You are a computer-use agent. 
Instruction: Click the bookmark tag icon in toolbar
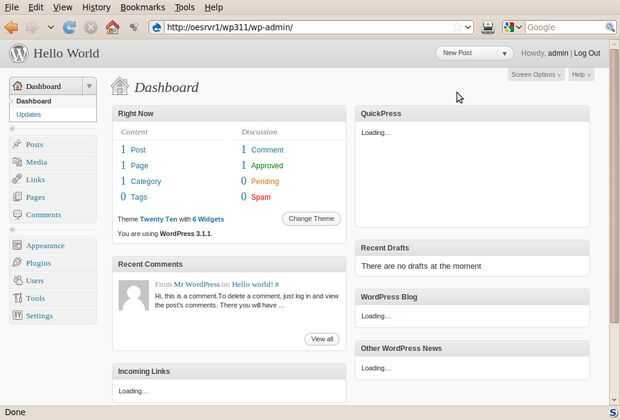pos(134,27)
